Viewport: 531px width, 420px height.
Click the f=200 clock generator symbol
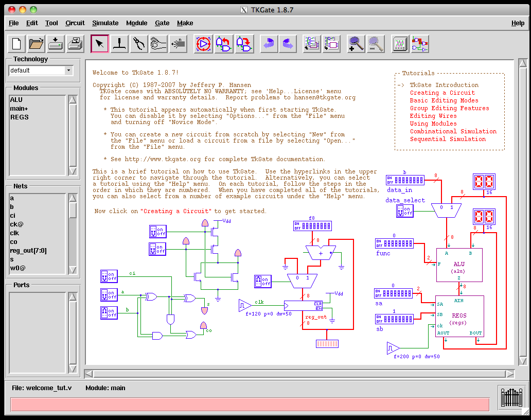pos(393,348)
